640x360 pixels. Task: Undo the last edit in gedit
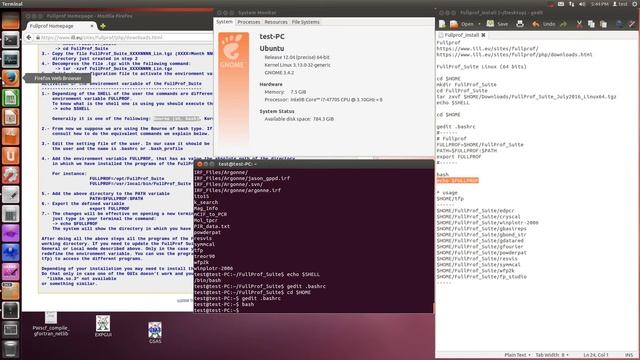pos(544,24)
